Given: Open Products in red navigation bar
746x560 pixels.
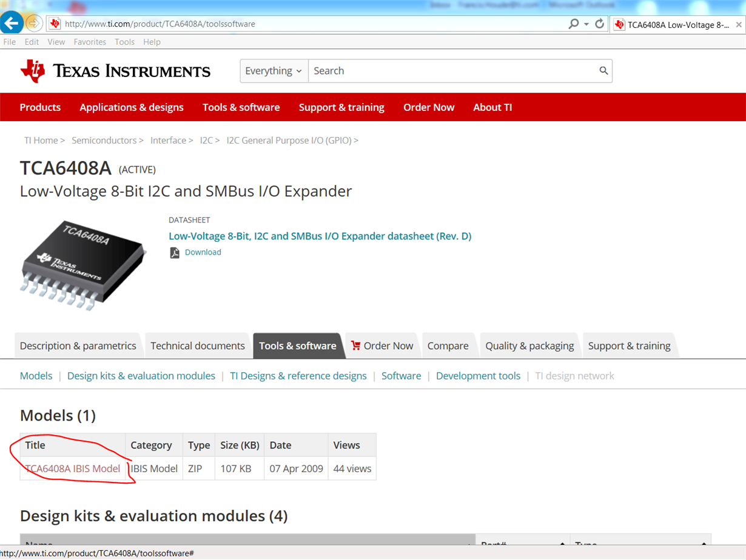Looking at the screenshot, I should point(40,107).
